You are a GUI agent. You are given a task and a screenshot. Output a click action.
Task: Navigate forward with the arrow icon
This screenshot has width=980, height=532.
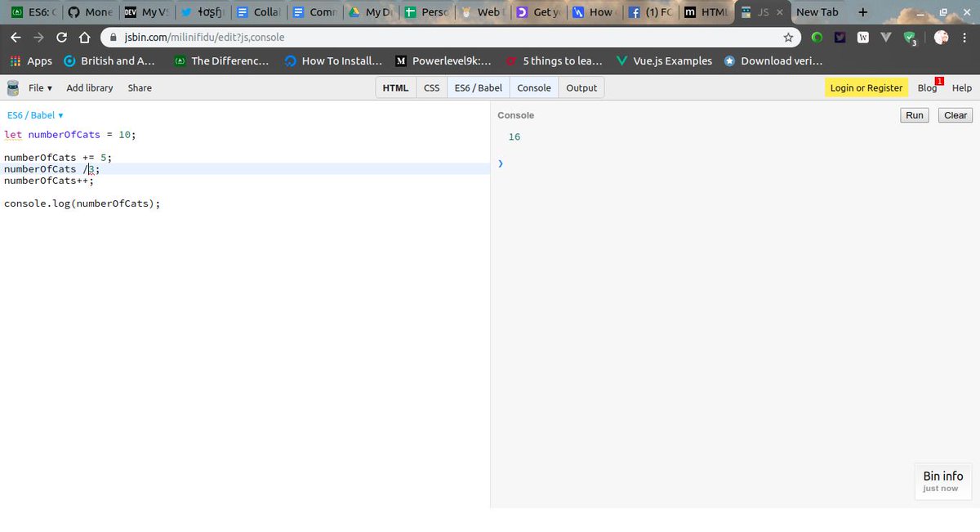tap(38, 36)
